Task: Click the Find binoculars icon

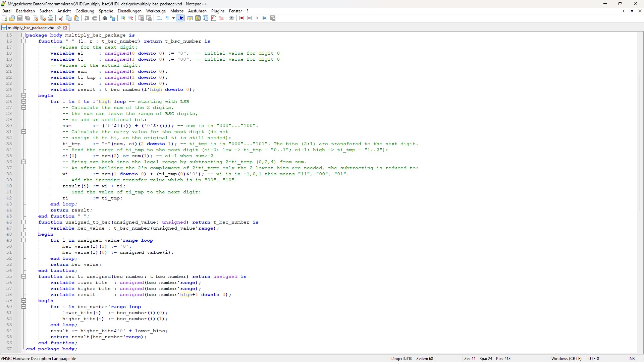Action: click(105, 18)
